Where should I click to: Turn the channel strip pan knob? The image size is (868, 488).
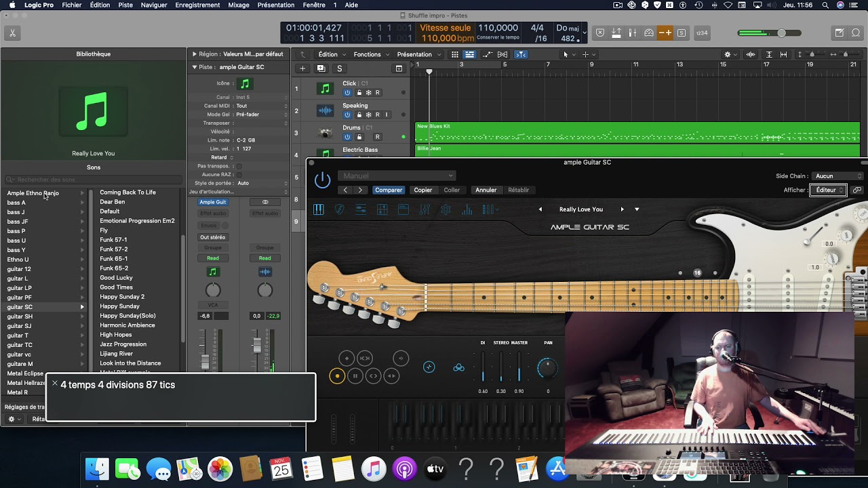pos(213,290)
